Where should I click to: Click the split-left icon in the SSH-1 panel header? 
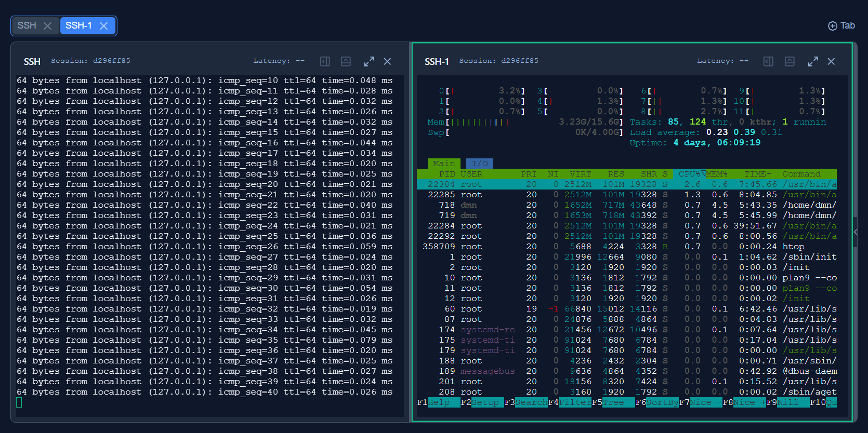point(768,61)
